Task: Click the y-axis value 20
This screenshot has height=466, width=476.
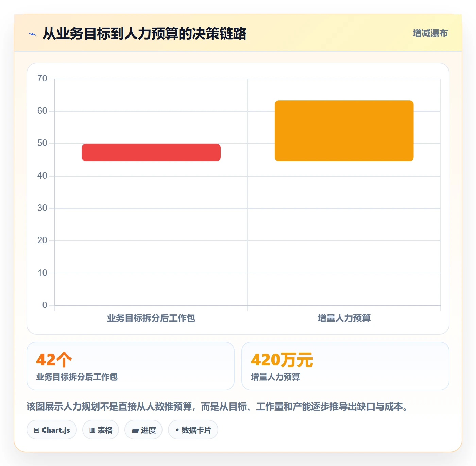Action: (x=42, y=240)
